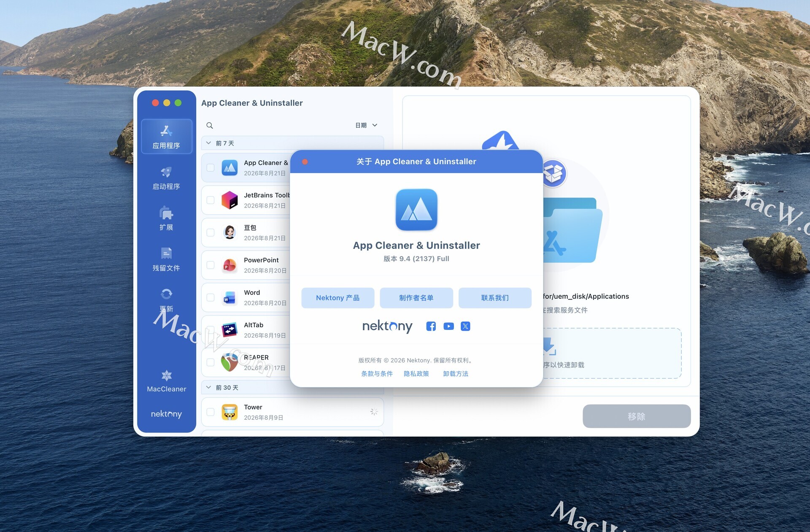810x532 pixels.
Task: Click the Tower app icon
Action: 229,412
